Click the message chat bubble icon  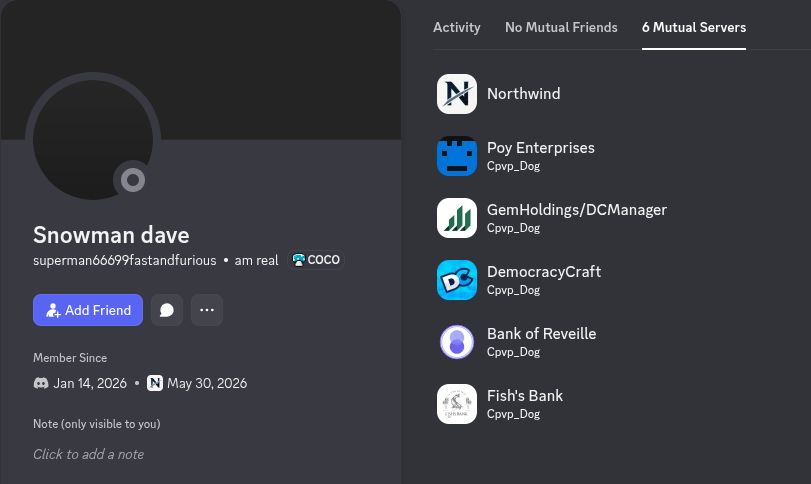pos(167,310)
